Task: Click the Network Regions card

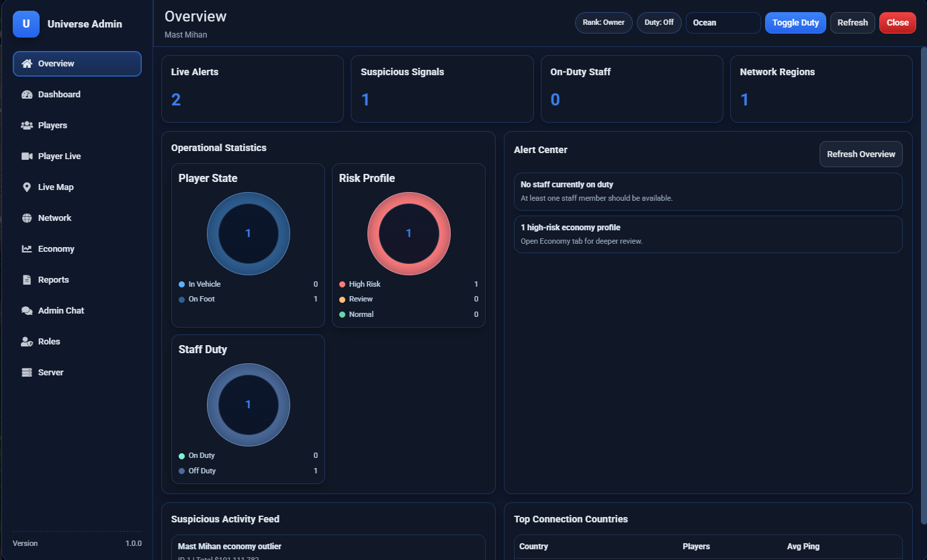Action: (821, 89)
